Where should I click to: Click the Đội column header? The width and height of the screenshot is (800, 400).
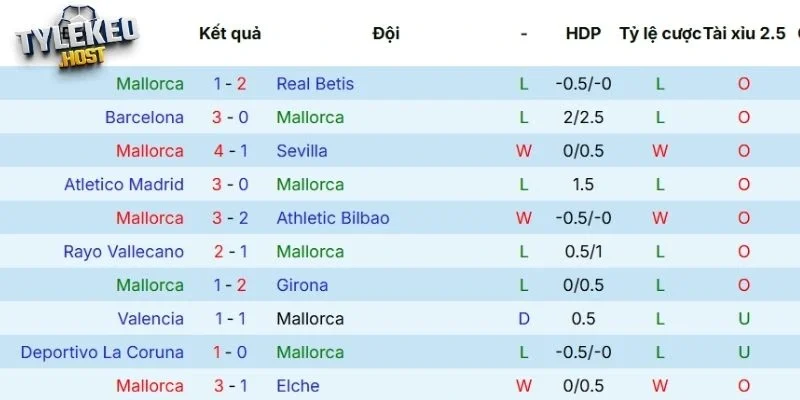(386, 33)
